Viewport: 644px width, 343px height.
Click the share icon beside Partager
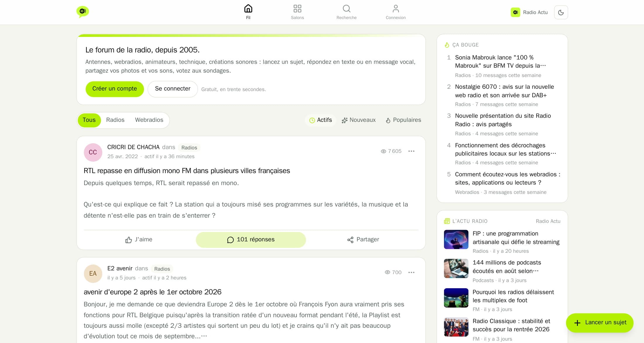pyautogui.click(x=350, y=240)
